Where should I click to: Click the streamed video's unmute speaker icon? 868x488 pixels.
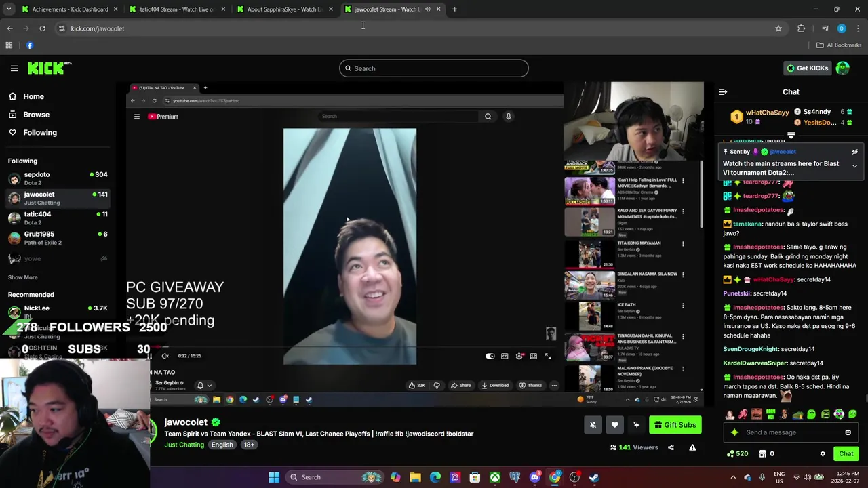click(x=165, y=356)
